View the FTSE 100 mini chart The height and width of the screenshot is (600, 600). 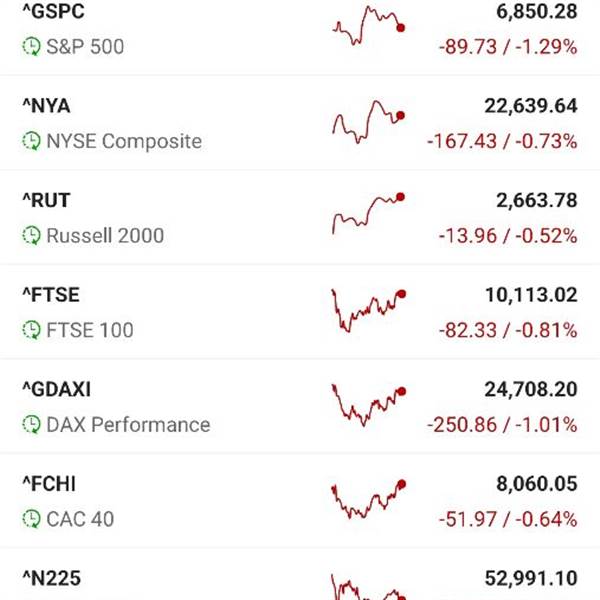368,309
